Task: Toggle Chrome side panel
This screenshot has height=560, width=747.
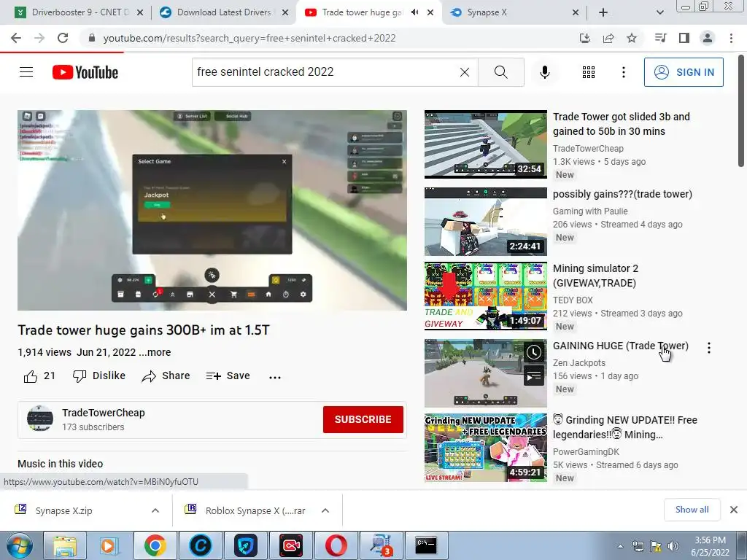Action: tap(684, 38)
